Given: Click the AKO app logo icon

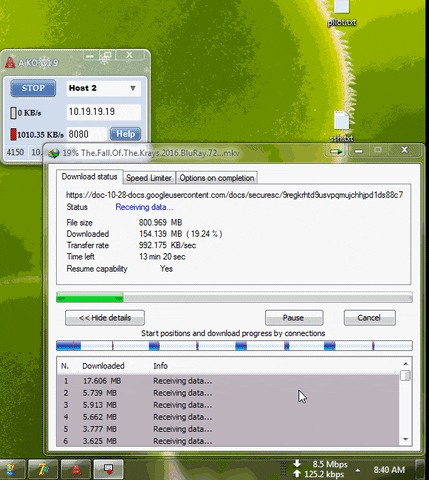Looking at the screenshot, I should click(10, 62).
